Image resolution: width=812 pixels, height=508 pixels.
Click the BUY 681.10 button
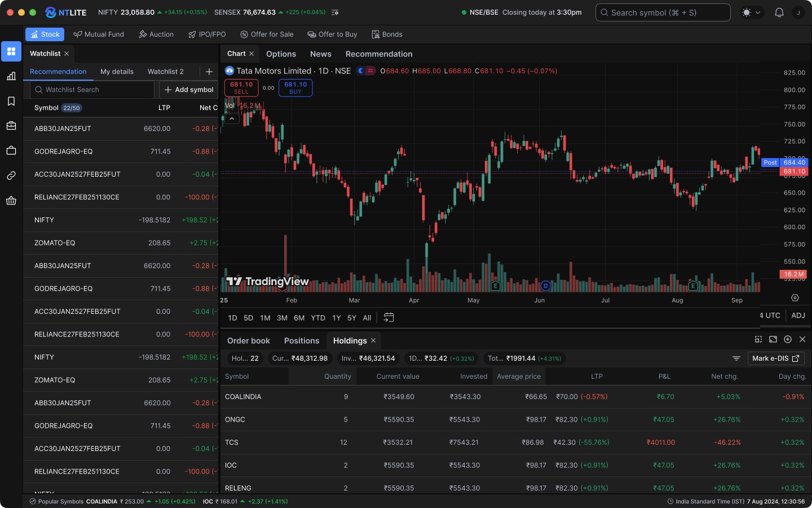point(295,87)
